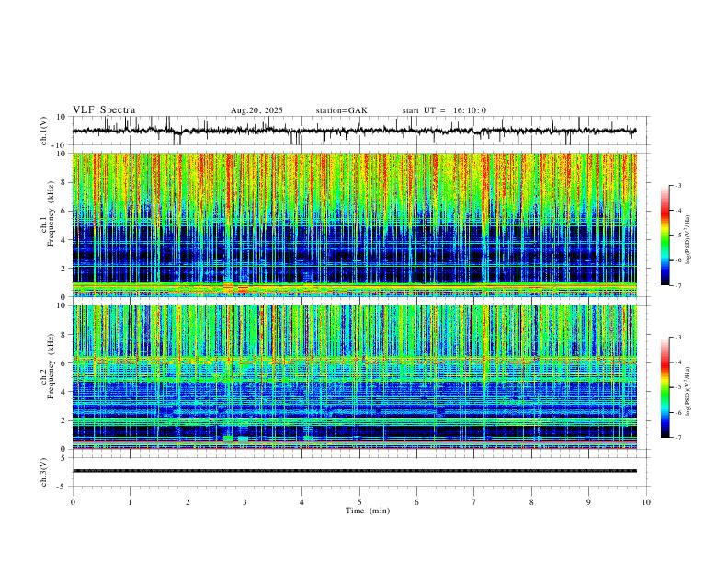Screen dimensions: 728x563
Task: Click time axis tick label '7'
Action: [474, 502]
